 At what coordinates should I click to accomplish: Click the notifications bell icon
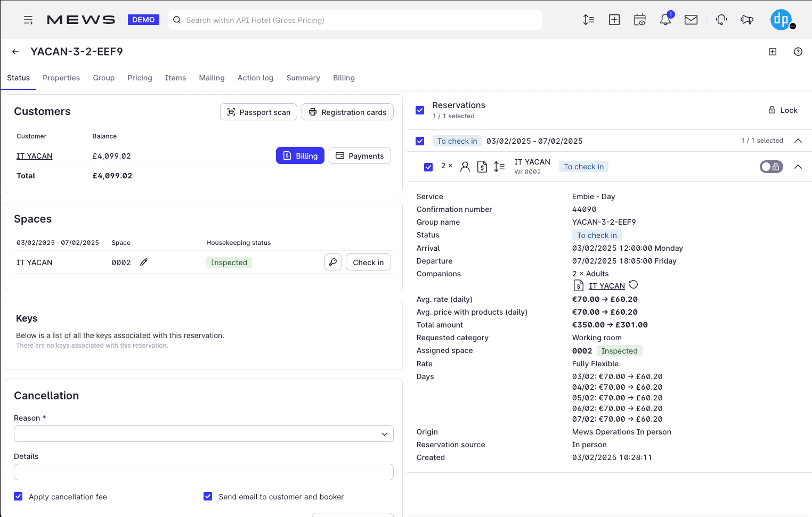(x=665, y=20)
